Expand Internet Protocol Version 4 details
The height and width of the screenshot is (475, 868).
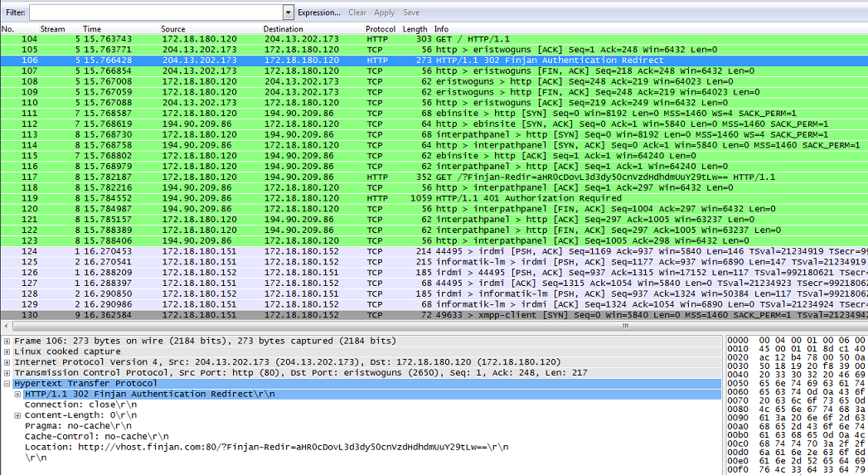tap(7, 362)
